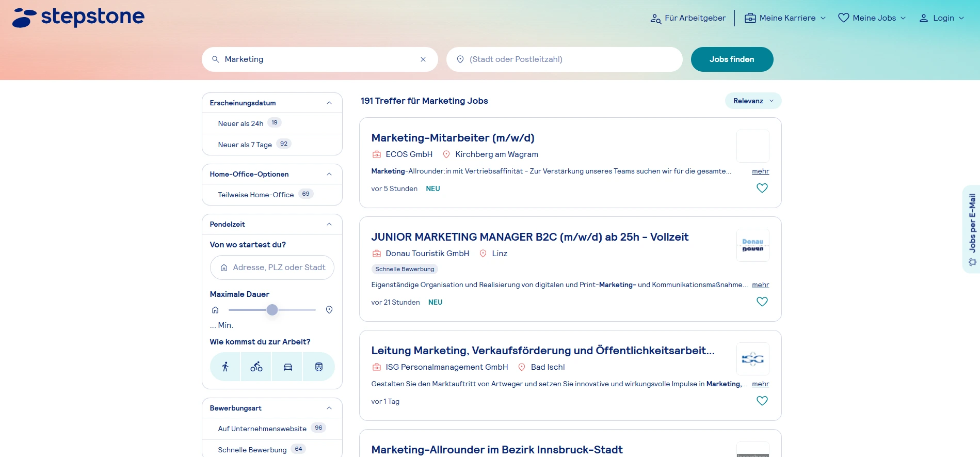The height and width of the screenshot is (457, 980).
Task: Click the home icon on duration slider
Action: coord(215,310)
